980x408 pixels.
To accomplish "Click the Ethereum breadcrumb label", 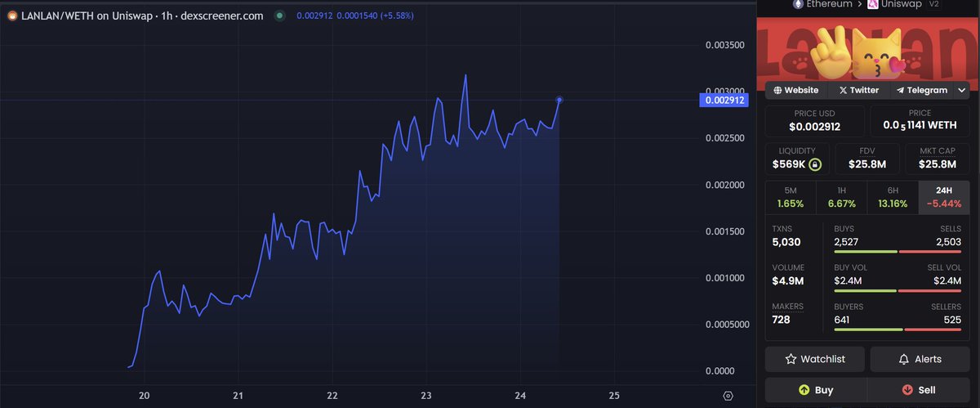I will pyautogui.click(x=829, y=4).
